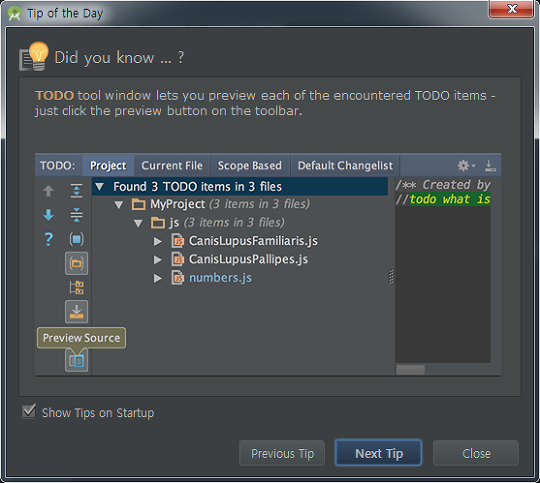Collapse the Found 3 TODO items node
Viewport: 540px width, 483px height.
tap(100, 187)
